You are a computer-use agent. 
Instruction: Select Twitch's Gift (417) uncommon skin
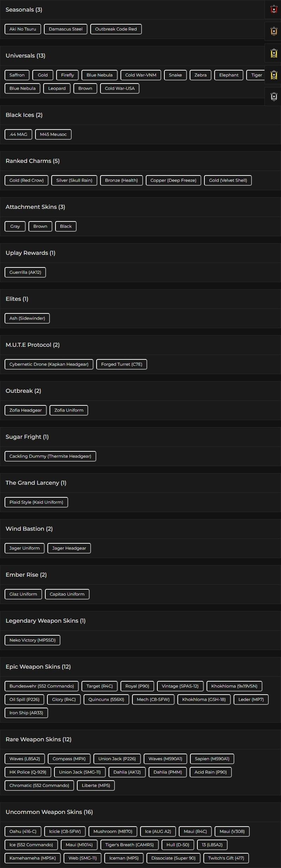click(226, 858)
